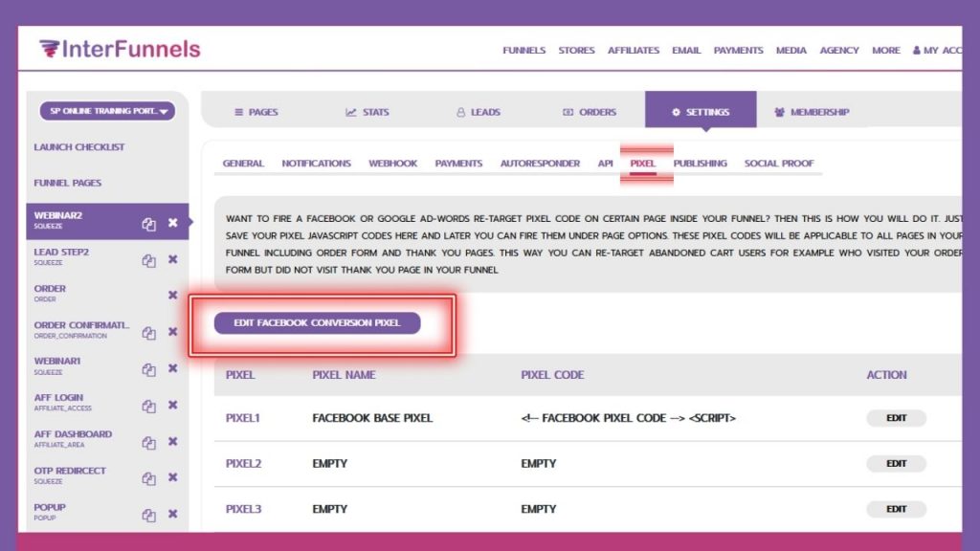
Task: Copy the AFF DASHBOARD page
Action: [x=148, y=442]
